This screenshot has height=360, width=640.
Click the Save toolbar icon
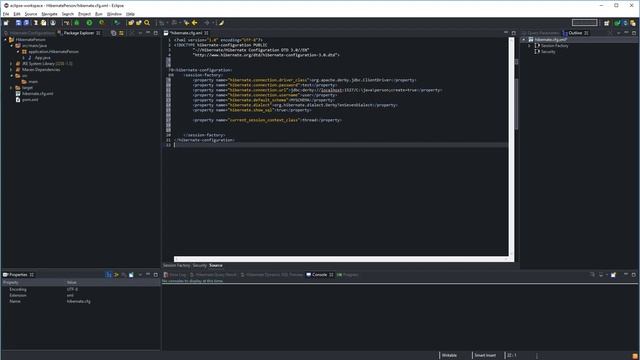(x=18, y=23)
